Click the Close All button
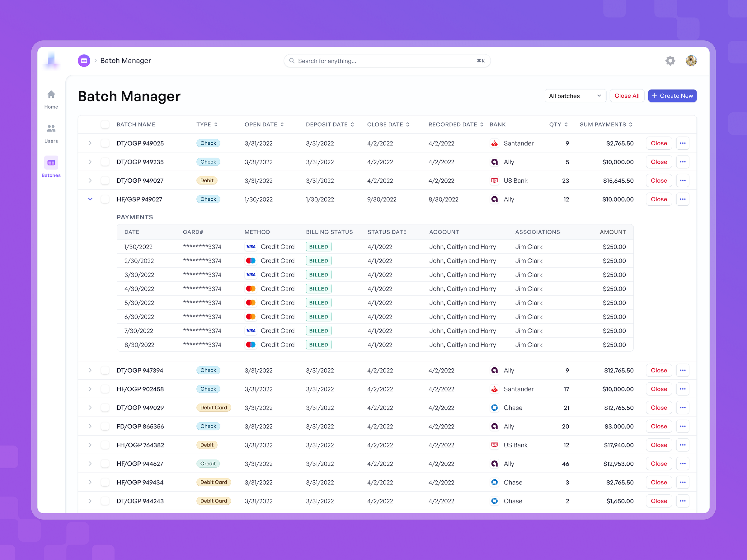This screenshot has height=560, width=747. pyautogui.click(x=627, y=96)
